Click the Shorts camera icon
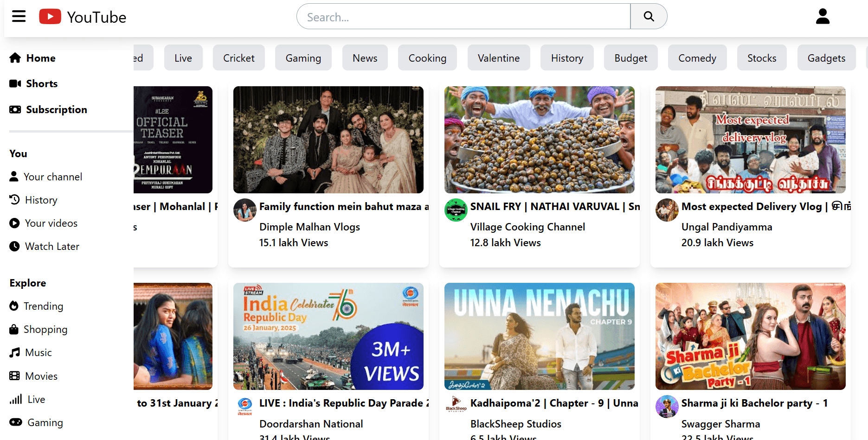Image resolution: width=868 pixels, height=440 pixels. 15,83
